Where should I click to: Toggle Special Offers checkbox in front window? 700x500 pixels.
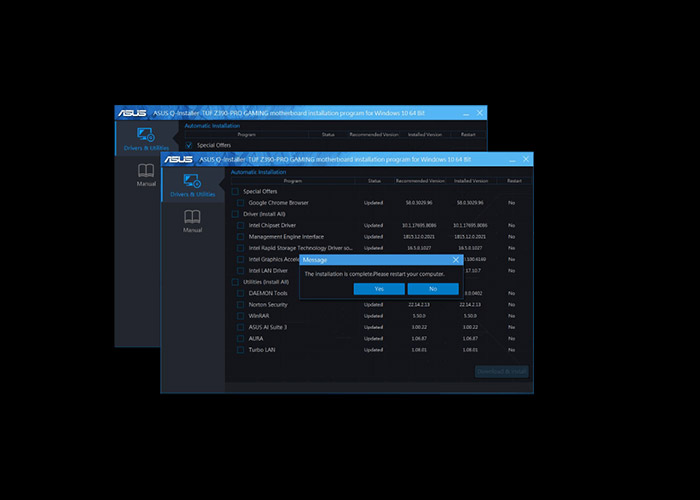235,192
